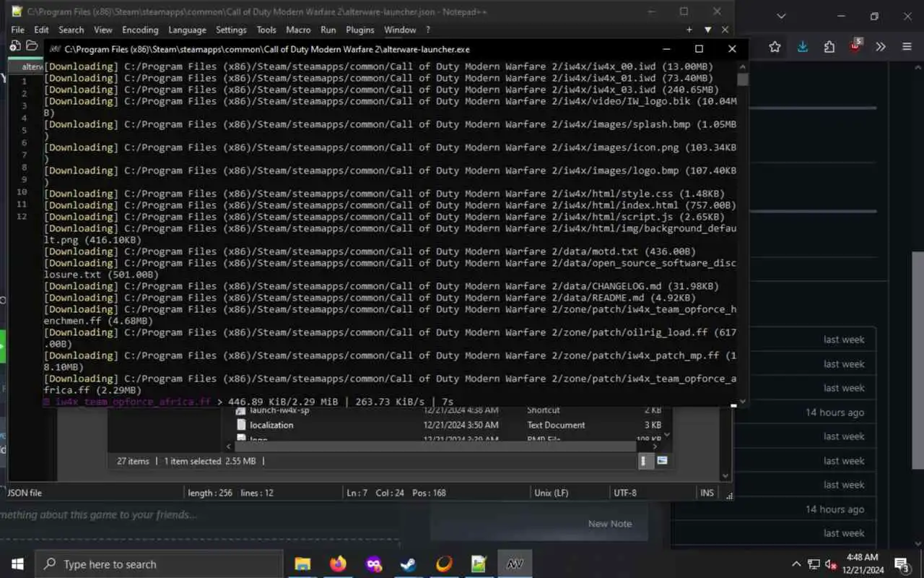Image resolution: width=924 pixels, height=578 pixels.
Task: Open the Encoding menu in Notepad++
Action: (x=140, y=30)
